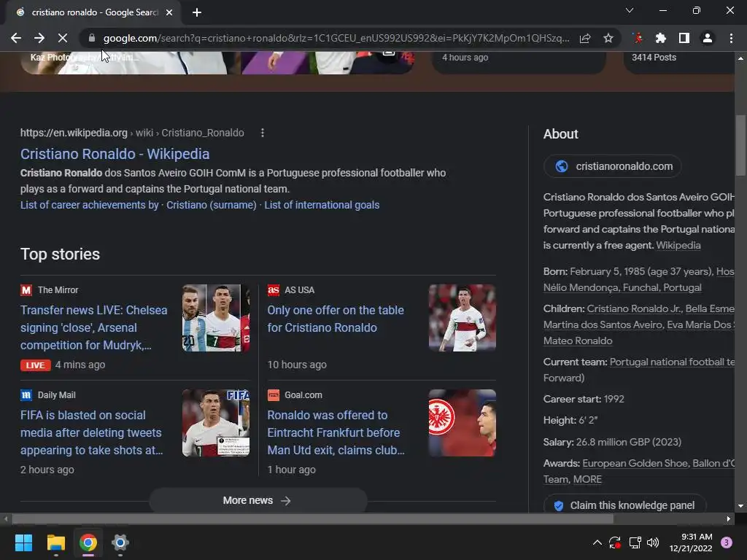Open the Windows Start menu
Viewport: 747px width, 560px height.
23,542
